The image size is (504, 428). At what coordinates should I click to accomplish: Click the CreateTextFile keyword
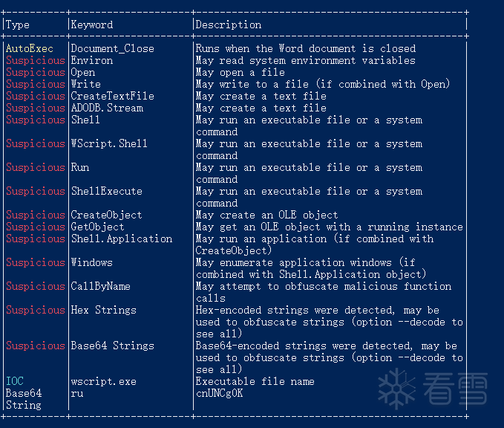(x=112, y=96)
